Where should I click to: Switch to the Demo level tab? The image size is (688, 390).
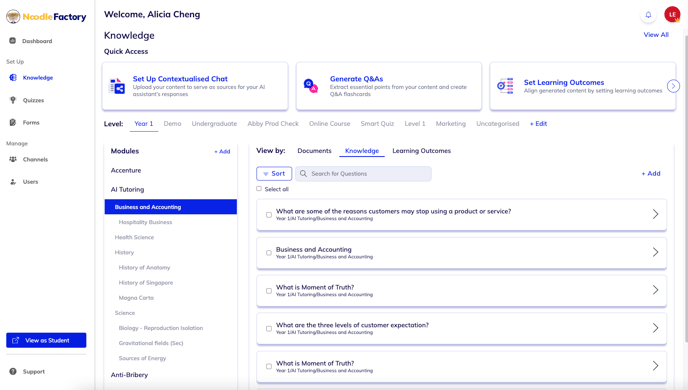pyautogui.click(x=172, y=124)
